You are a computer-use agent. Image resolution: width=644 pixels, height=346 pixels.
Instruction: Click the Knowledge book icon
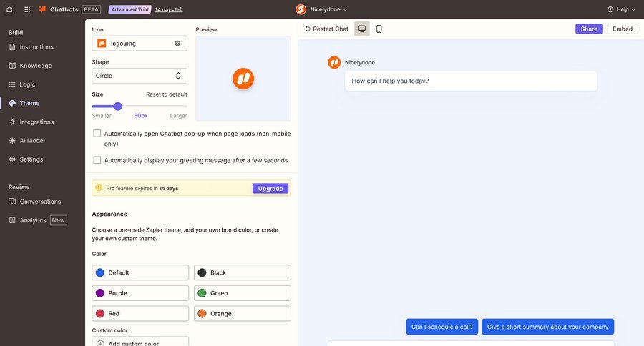click(x=12, y=66)
